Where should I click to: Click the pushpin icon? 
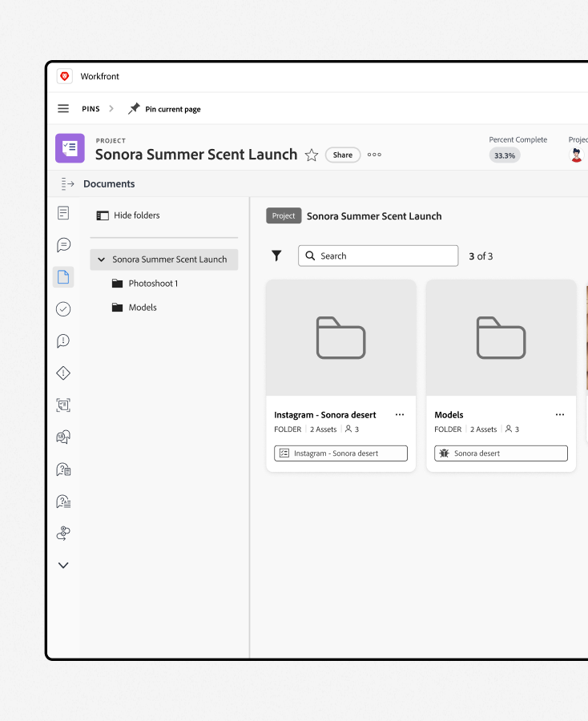pyautogui.click(x=134, y=108)
